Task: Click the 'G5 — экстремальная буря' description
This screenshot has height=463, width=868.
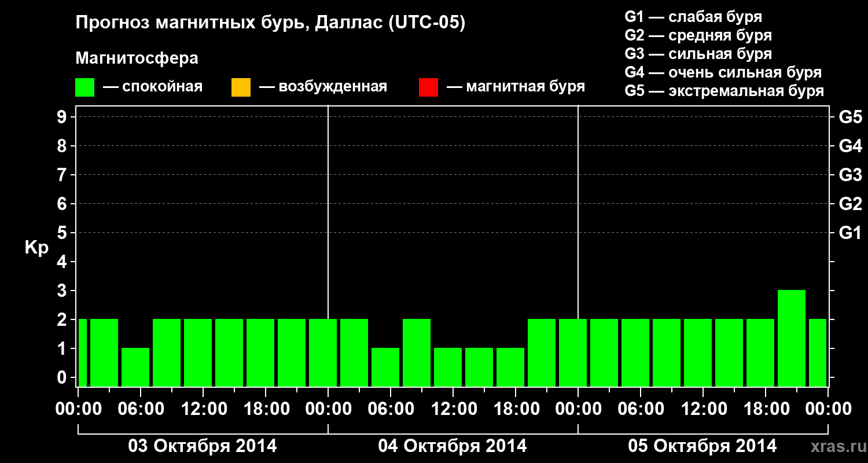Action: [724, 91]
